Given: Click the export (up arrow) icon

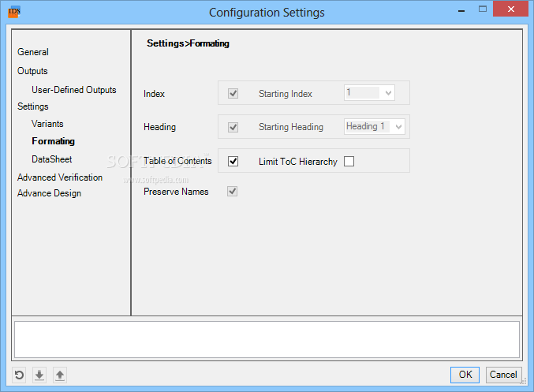Looking at the screenshot, I should coord(60,375).
